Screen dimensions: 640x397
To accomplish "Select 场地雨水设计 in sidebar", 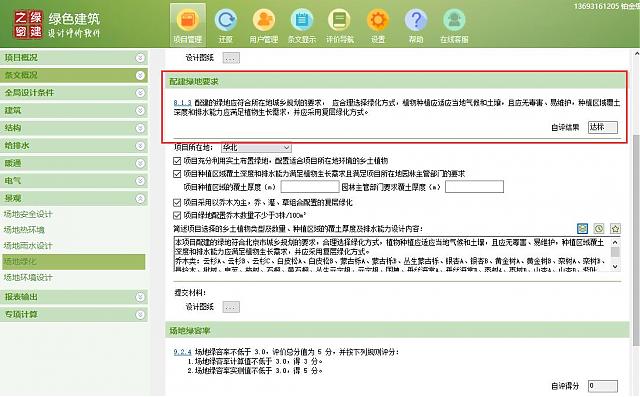I will coord(28,246).
